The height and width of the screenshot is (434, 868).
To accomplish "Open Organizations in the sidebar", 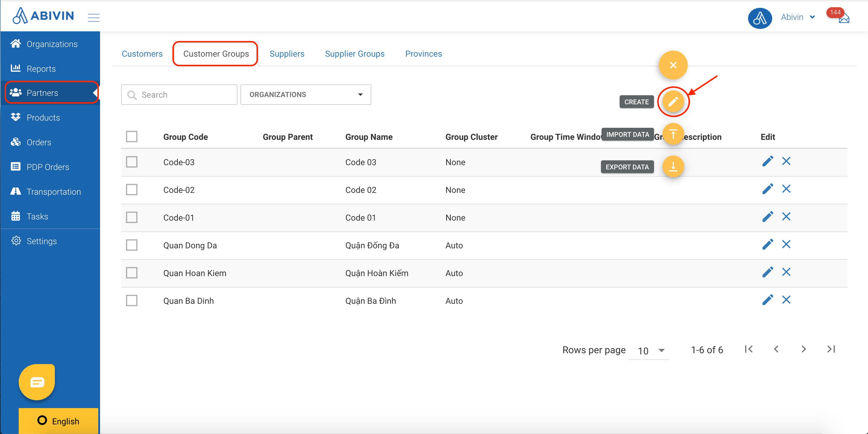I will tap(50, 44).
